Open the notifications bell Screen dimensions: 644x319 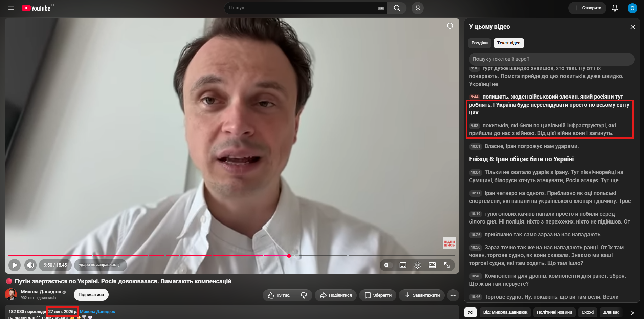point(615,8)
